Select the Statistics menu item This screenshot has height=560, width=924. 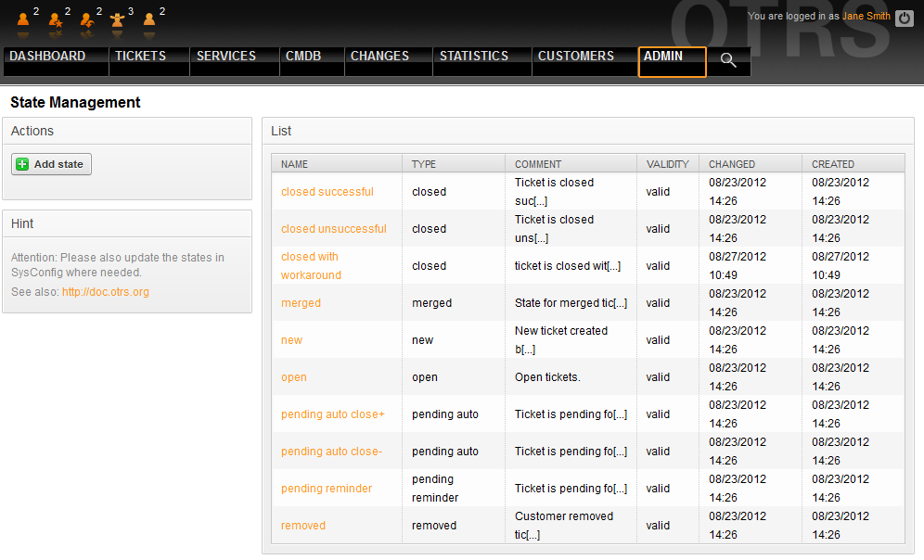click(x=473, y=57)
